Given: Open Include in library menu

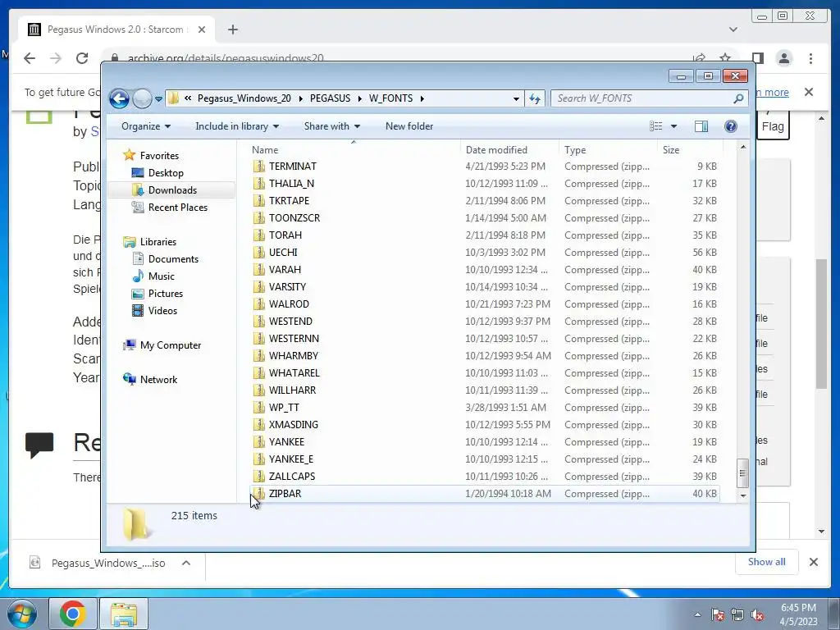Looking at the screenshot, I should [237, 126].
